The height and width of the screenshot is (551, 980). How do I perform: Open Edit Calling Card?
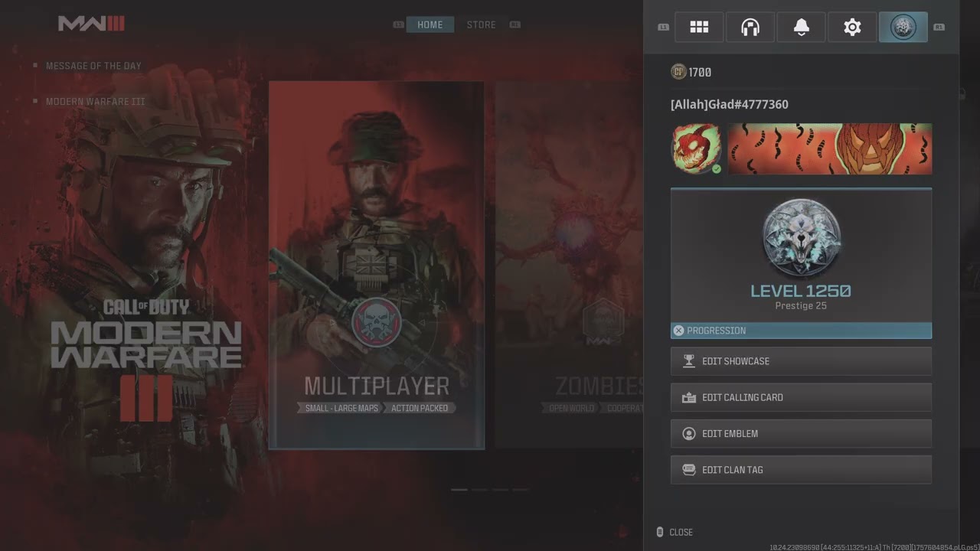point(802,397)
